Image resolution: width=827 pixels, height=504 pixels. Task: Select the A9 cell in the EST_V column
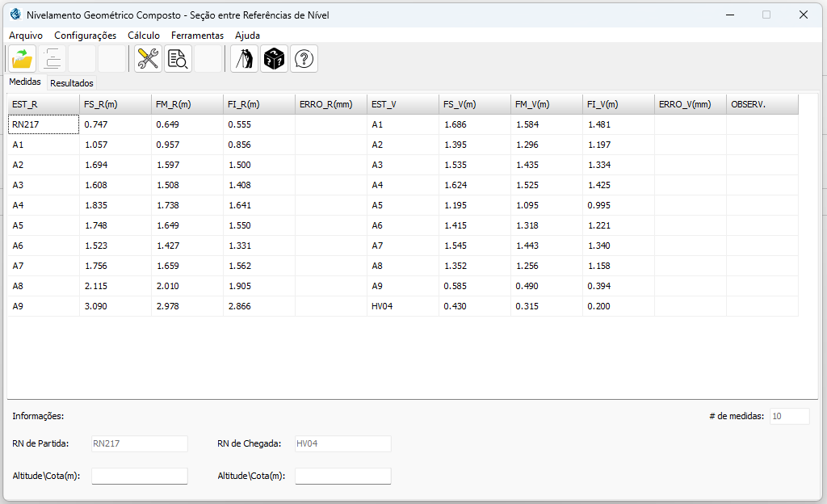[x=403, y=286]
